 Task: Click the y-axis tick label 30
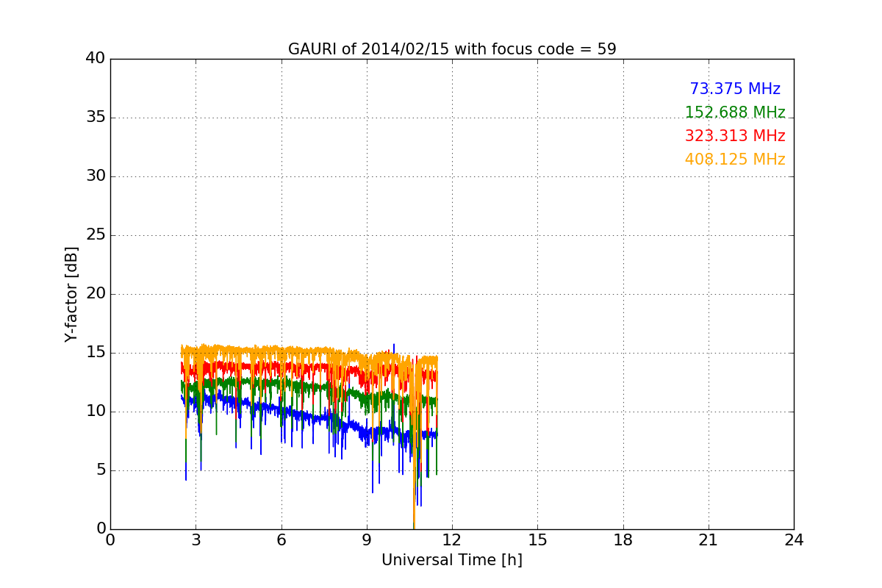click(x=96, y=176)
